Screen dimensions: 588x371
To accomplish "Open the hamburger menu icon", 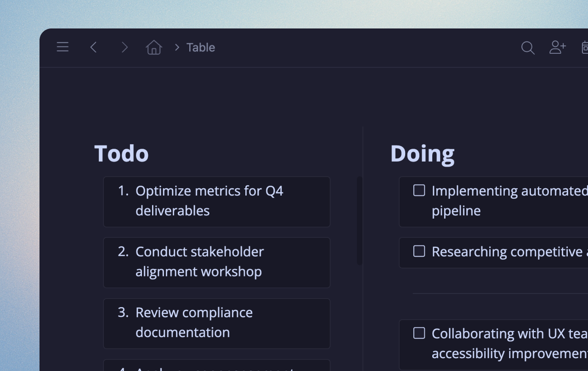I will click(x=62, y=46).
